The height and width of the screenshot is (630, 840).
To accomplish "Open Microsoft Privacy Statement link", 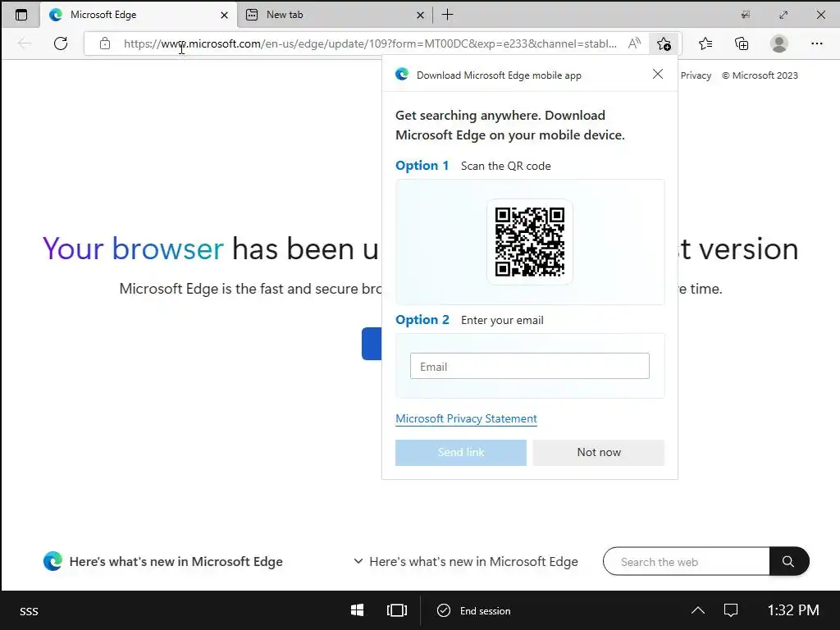I will pyautogui.click(x=466, y=418).
